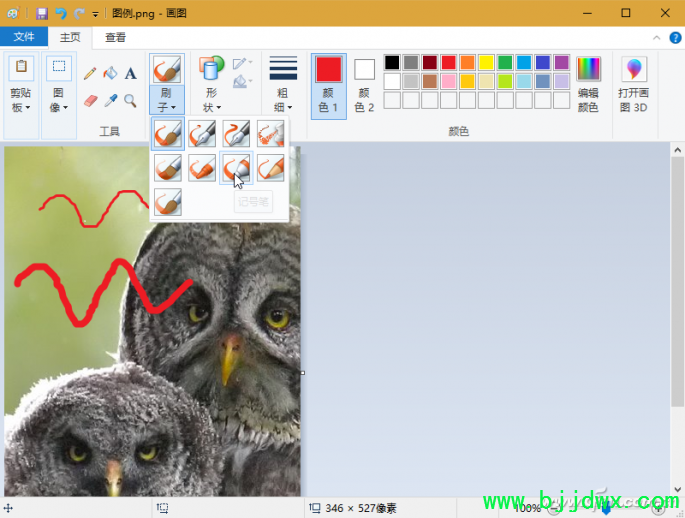
Task: Pick the purple color swatch
Action: click(x=561, y=62)
